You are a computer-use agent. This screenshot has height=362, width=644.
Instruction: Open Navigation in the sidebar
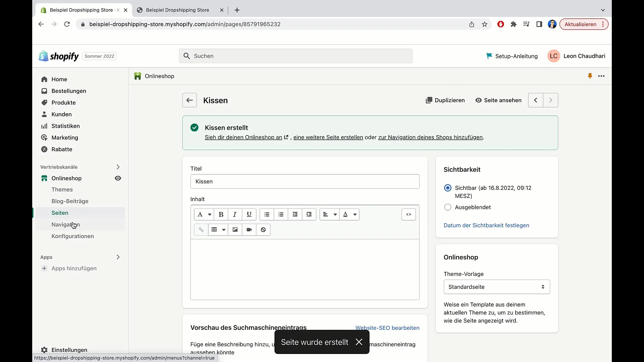pos(65,224)
